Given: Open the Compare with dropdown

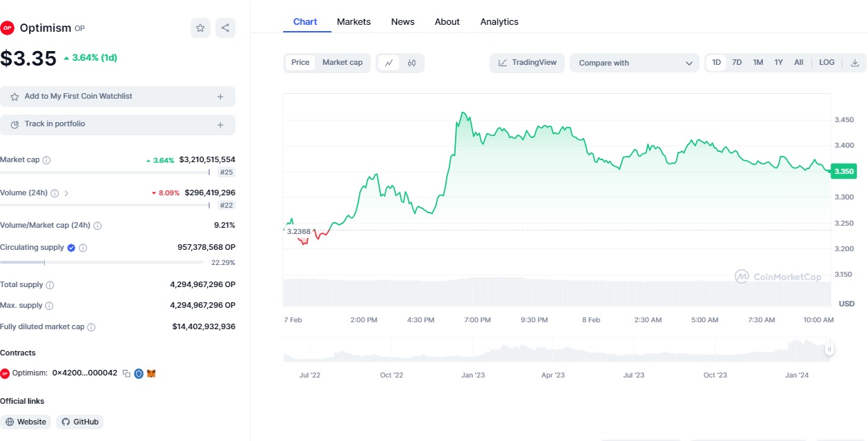Looking at the screenshot, I should pyautogui.click(x=635, y=63).
